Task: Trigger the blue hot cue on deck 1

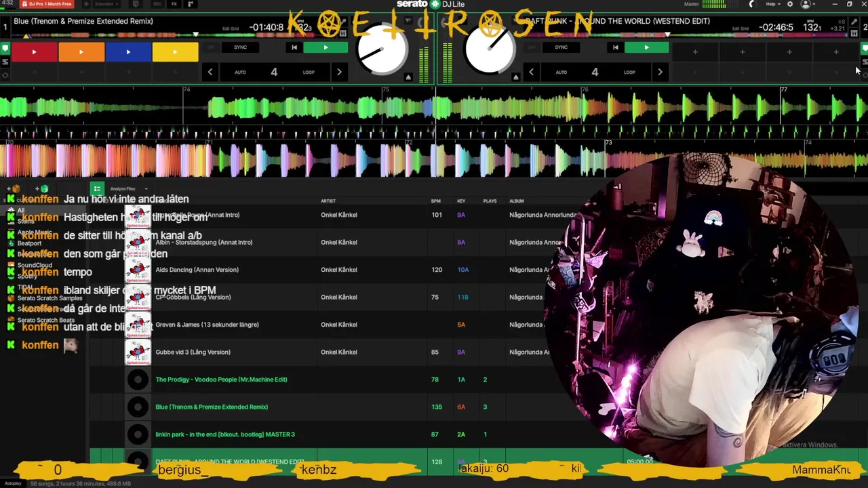Action: (128, 52)
